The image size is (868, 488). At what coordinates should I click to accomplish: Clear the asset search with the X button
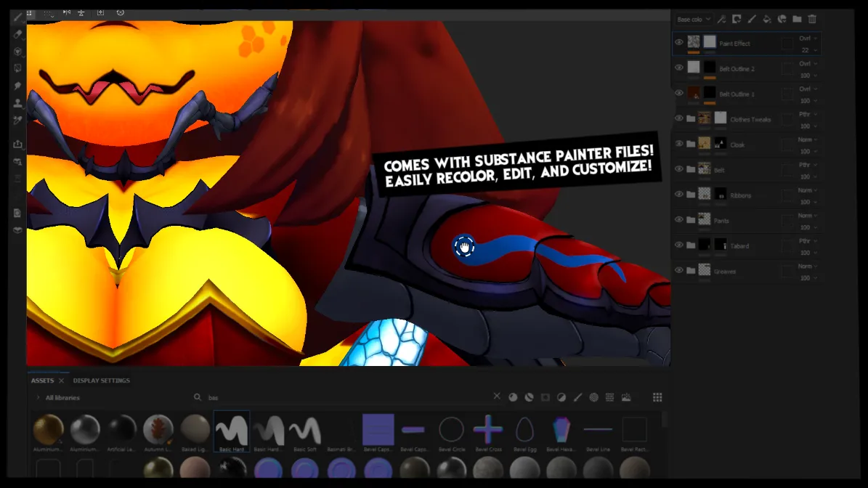[x=497, y=396]
